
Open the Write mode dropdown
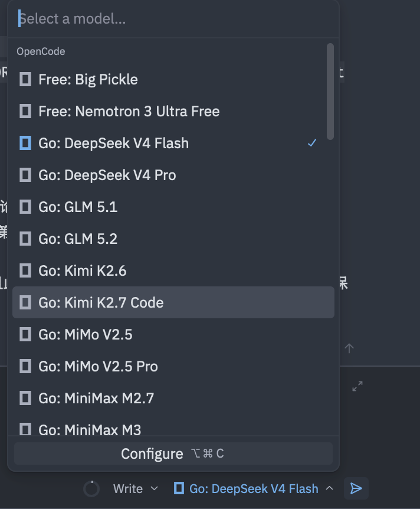pyautogui.click(x=135, y=488)
